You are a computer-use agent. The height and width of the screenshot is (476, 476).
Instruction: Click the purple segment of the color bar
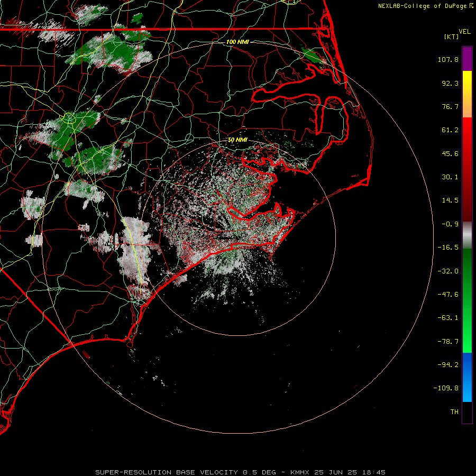click(467, 59)
